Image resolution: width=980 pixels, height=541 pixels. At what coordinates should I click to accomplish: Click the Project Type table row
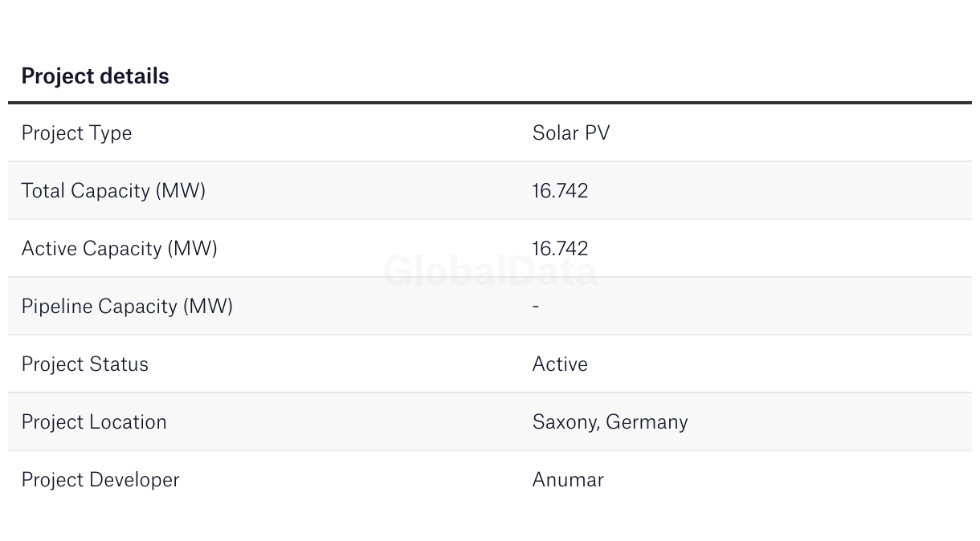pos(490,133)
